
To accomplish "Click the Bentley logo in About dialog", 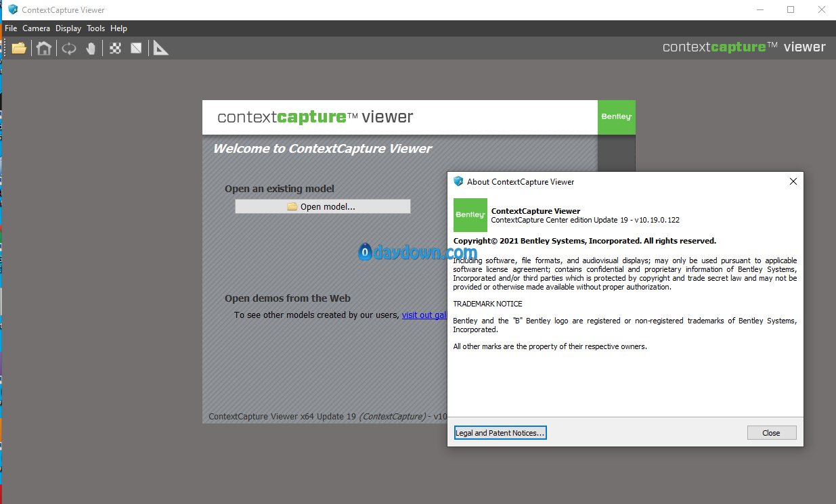I will coord(470,215).
